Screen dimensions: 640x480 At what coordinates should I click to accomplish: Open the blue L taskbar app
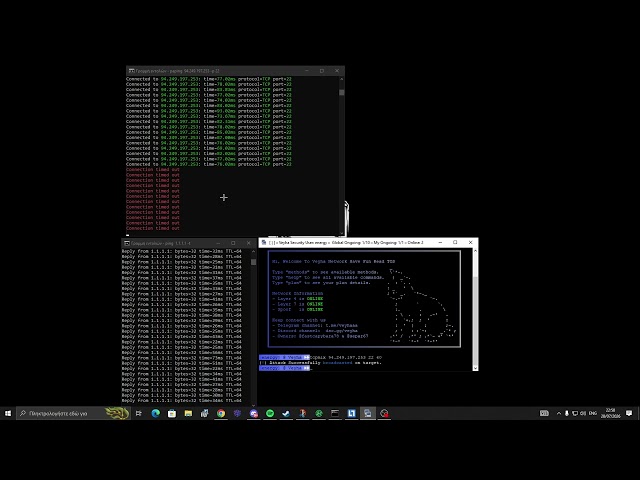[351, 413]
